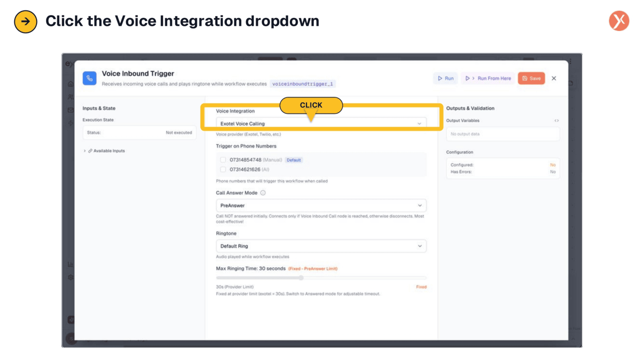
Task: Open the Home icon in the background sidebar
Action: 70,84
